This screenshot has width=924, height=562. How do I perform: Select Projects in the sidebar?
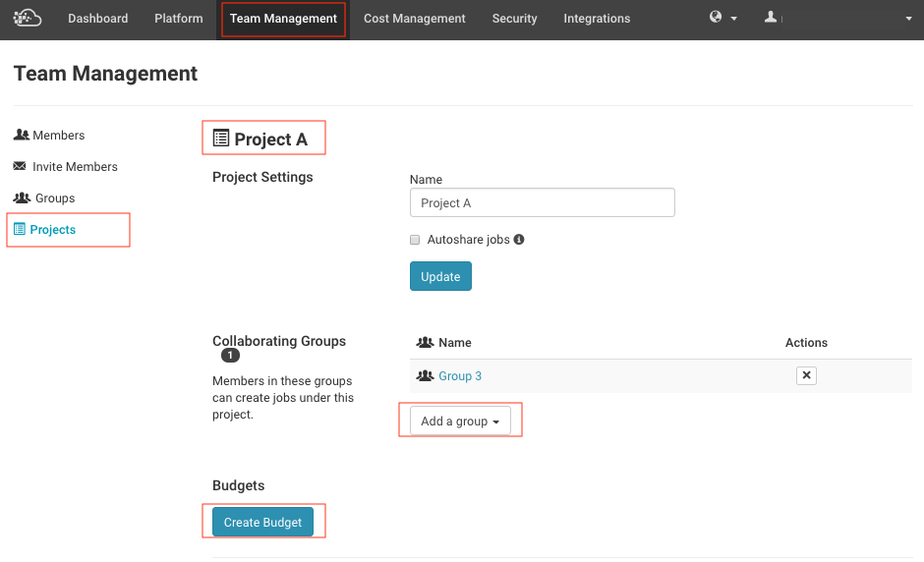[53, 230]
